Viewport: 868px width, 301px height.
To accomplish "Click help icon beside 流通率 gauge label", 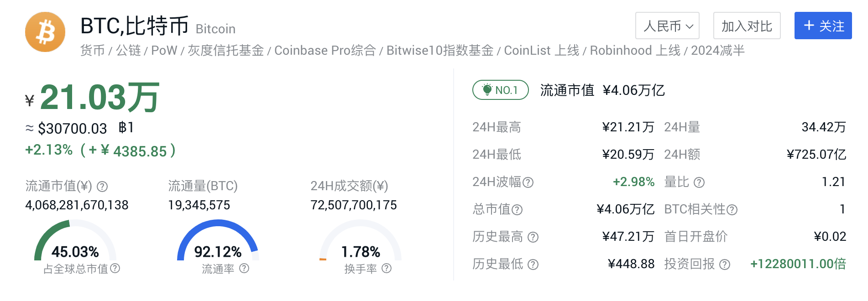I will click(244, 269).
